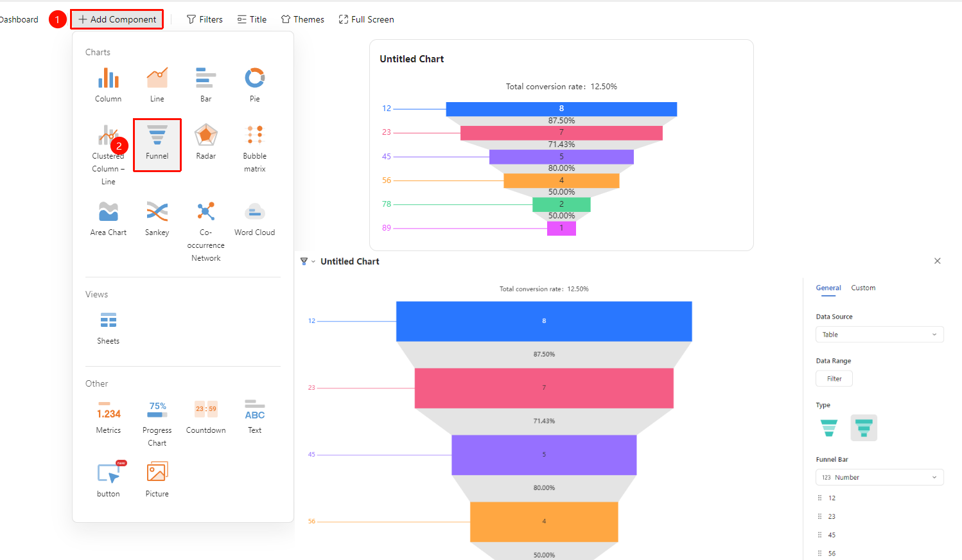Open the Funnel Bar Number dropdown
Screen dimensions: 962x560
[879, 477]
